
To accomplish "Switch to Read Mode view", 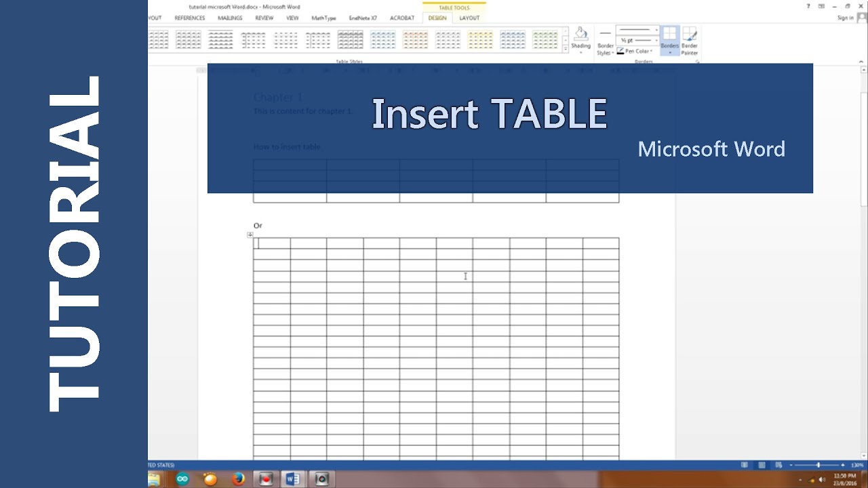I will [x=745, y=465].
